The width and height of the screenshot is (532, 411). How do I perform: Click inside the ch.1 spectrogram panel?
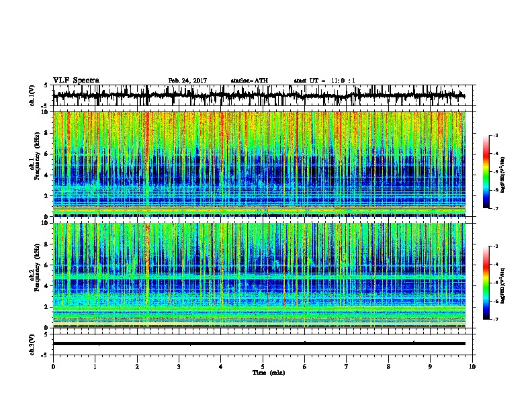259,164
